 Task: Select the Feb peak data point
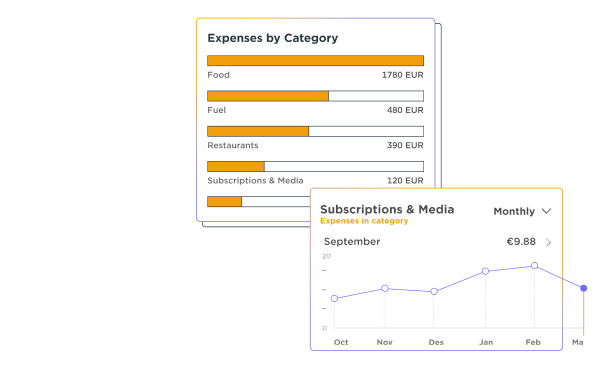coord(535,266)
